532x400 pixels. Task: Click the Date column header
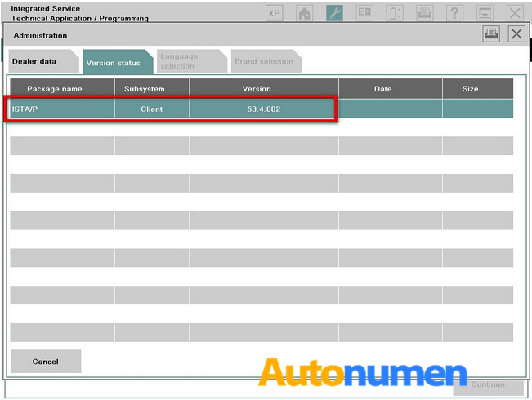point(391,89)
